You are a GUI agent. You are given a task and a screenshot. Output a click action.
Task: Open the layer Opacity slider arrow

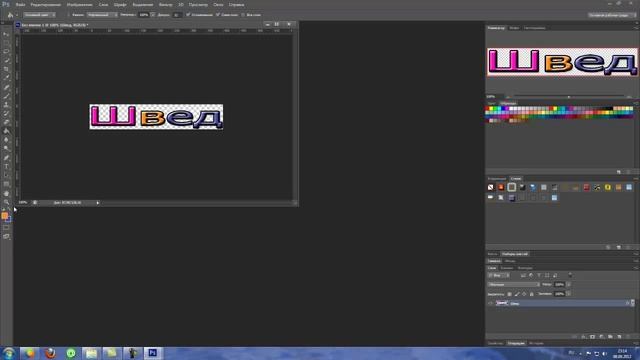569,284
